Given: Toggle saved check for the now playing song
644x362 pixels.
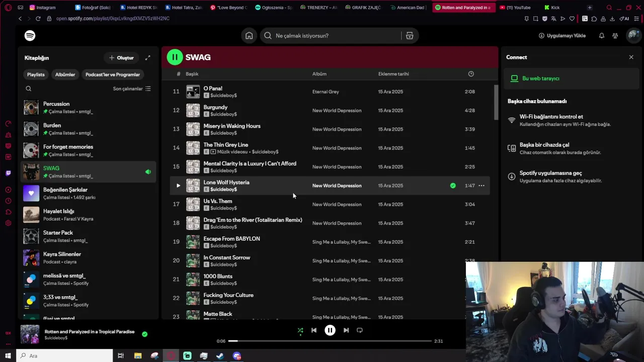Looking at the screenshot, I should tap(145, 334).
